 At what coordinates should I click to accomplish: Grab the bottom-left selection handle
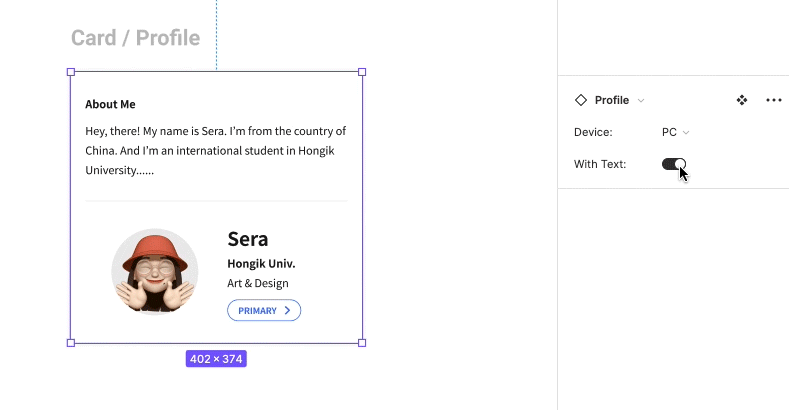pyautogui.click(x=71, y=343)
